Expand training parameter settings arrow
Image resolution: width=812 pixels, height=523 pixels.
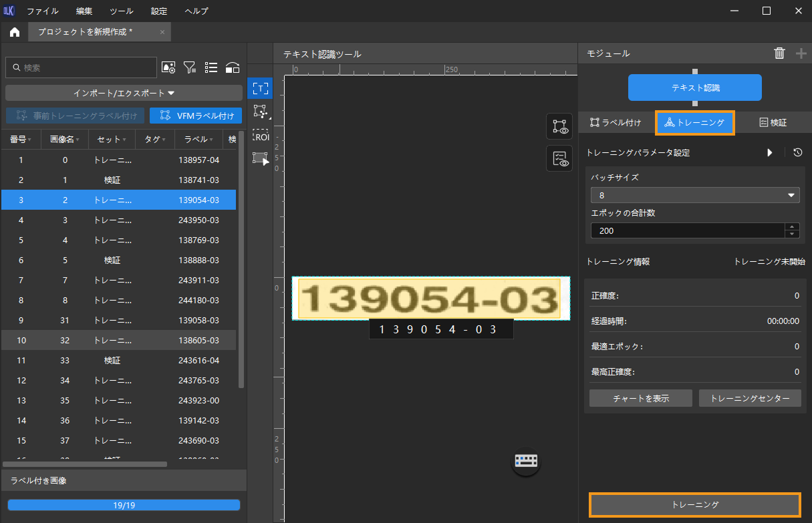pyautogui.click(x=770, y=152)
